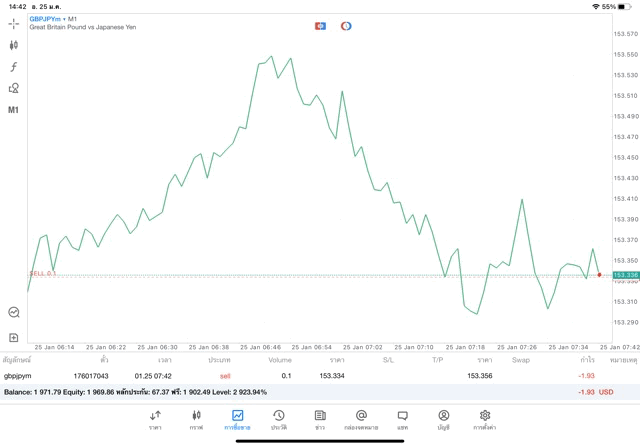Image resolution: width=640 pixels, height=447 pixels.
Task: Open the บัญชี account tab
Action: [x=443, y=419]
